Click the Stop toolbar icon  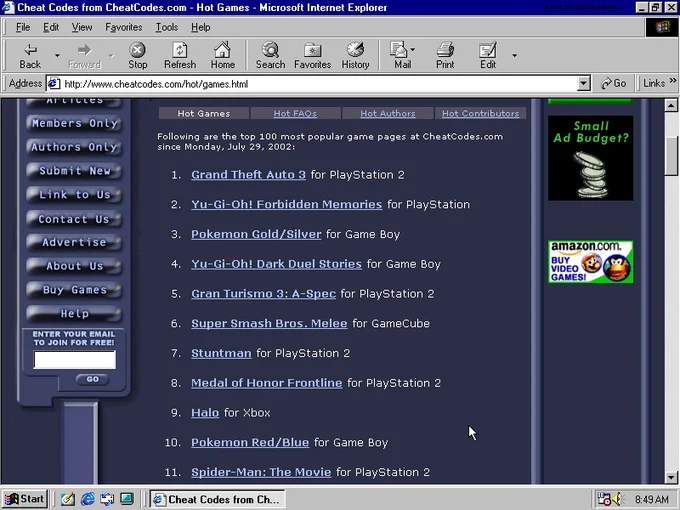point(137,56)
